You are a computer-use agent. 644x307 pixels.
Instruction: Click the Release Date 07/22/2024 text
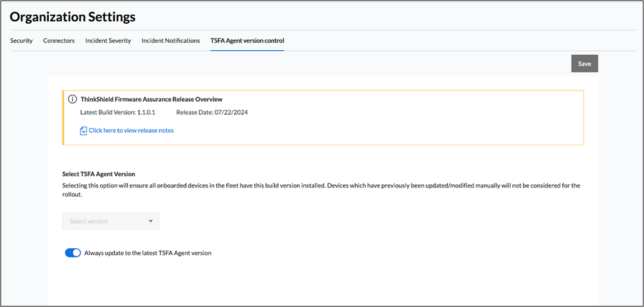(212, 112)
